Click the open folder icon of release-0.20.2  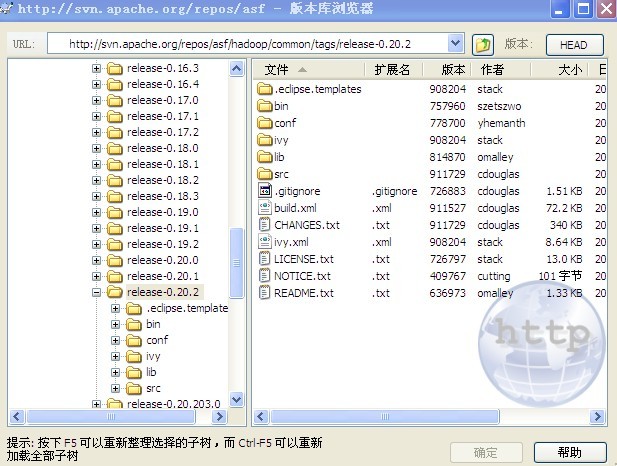[115, 292]
